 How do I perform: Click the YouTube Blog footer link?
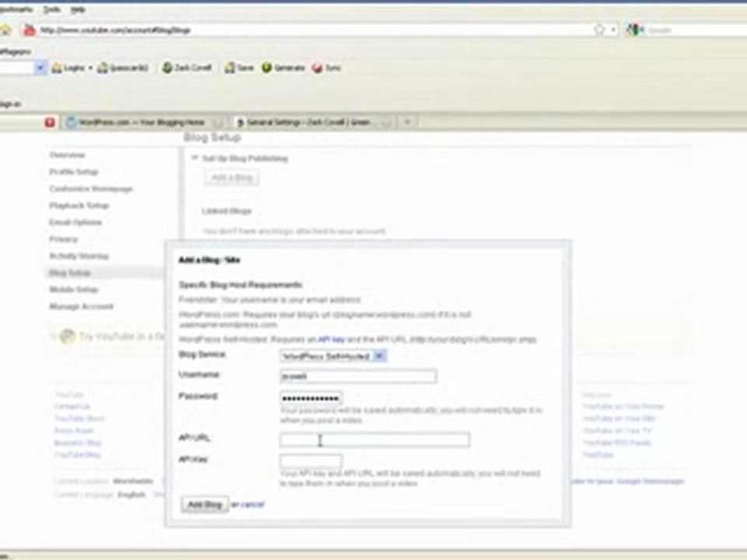click(78, 455)
